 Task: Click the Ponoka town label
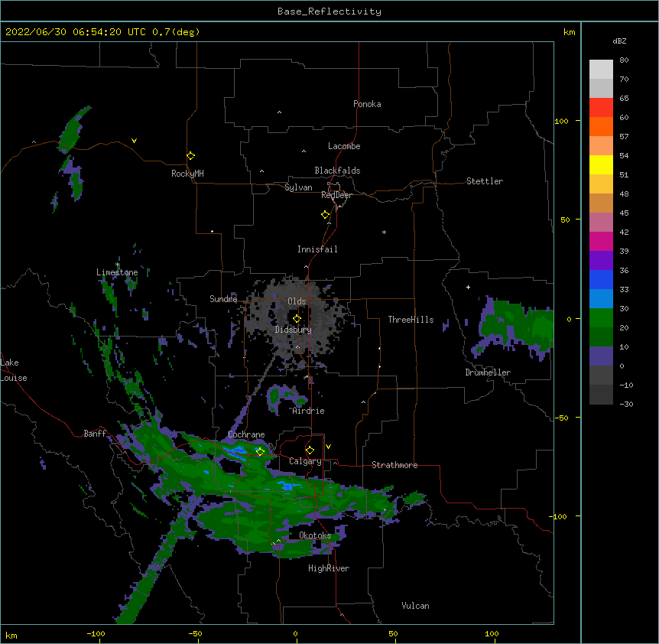(x=367, y=104)
